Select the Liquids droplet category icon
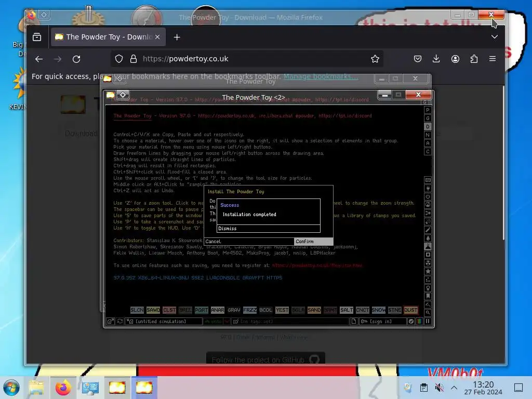This screenshot has height=399, width=532. click(x=428, y=238)
